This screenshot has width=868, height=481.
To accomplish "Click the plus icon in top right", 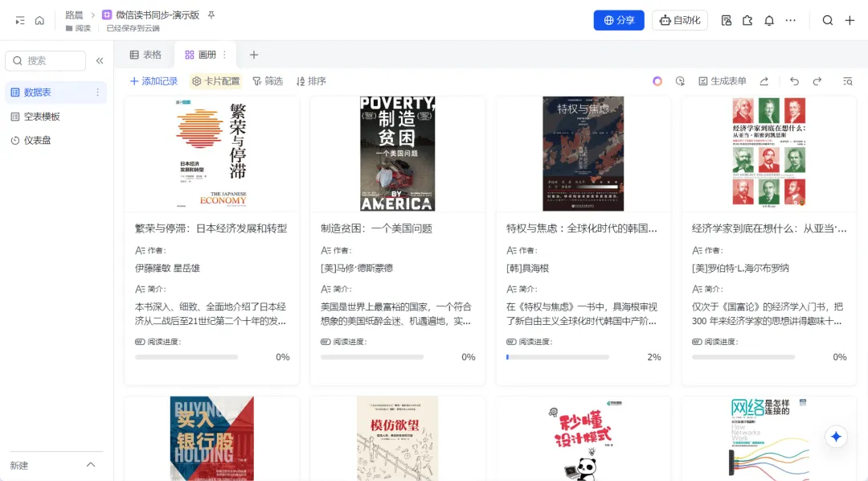I will 850,20.
